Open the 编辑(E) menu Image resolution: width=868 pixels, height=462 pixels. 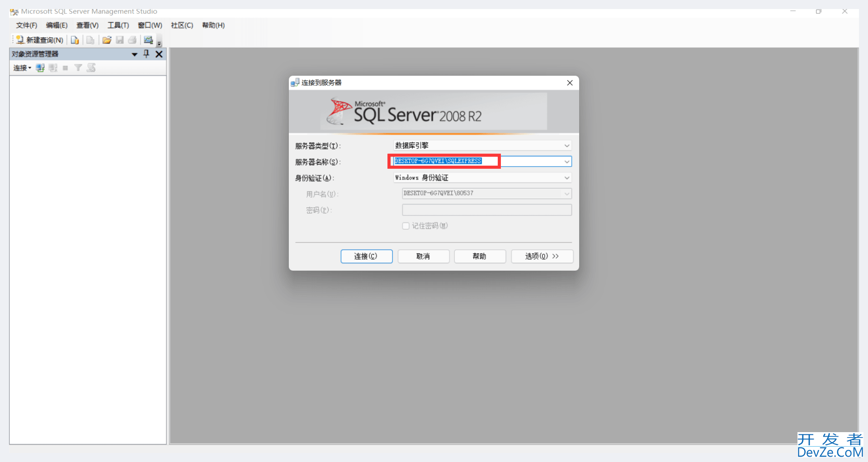[x=57, y=25]
